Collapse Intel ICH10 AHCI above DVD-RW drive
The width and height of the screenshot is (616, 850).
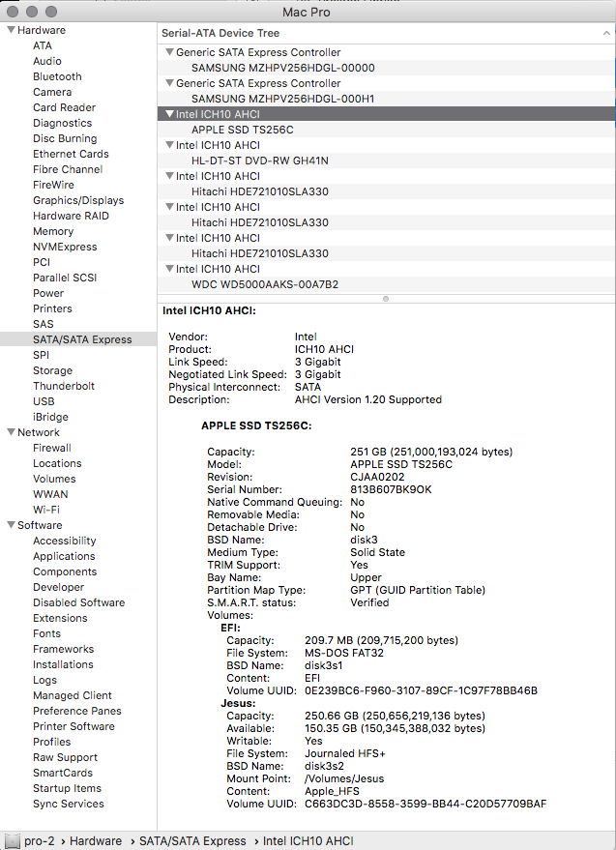click(x=170, y=145)
